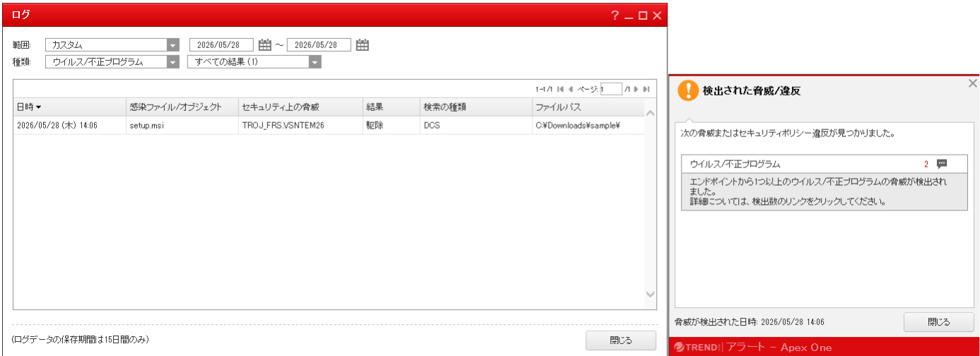Viewport: 980px width, 356px height.
Task: Go to the first log page
Action: point(561,89)
